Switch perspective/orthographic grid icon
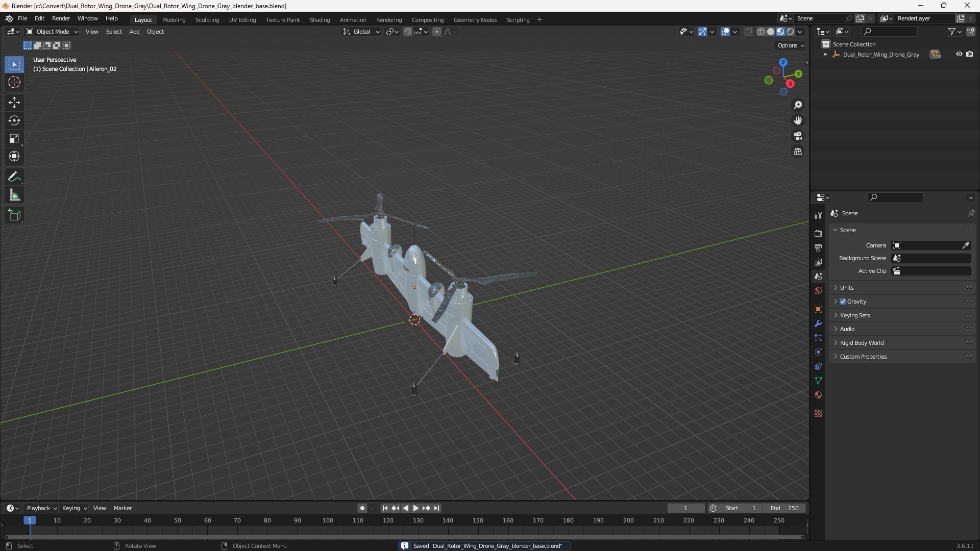This screenshot has height=551, width=980. [798, 152]
